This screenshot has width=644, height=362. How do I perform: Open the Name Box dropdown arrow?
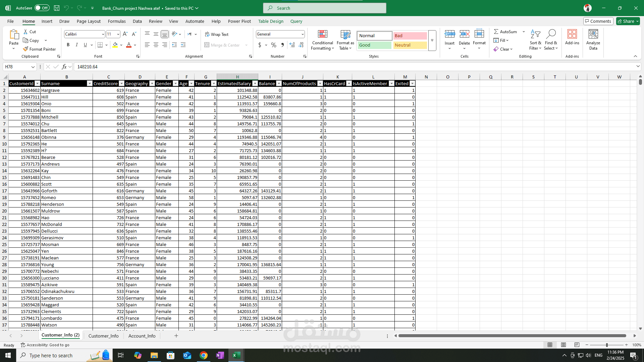coord(33,67)
